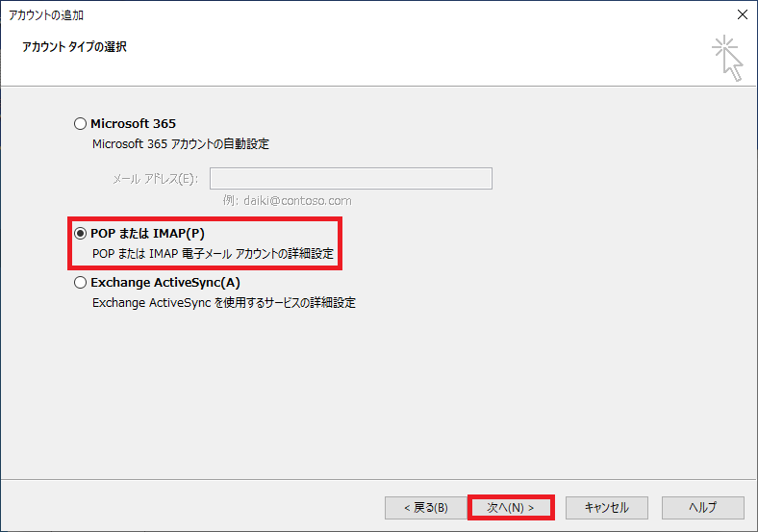Close the アカウントの追加 dialog window
The image size is (758, 532).
743,14
